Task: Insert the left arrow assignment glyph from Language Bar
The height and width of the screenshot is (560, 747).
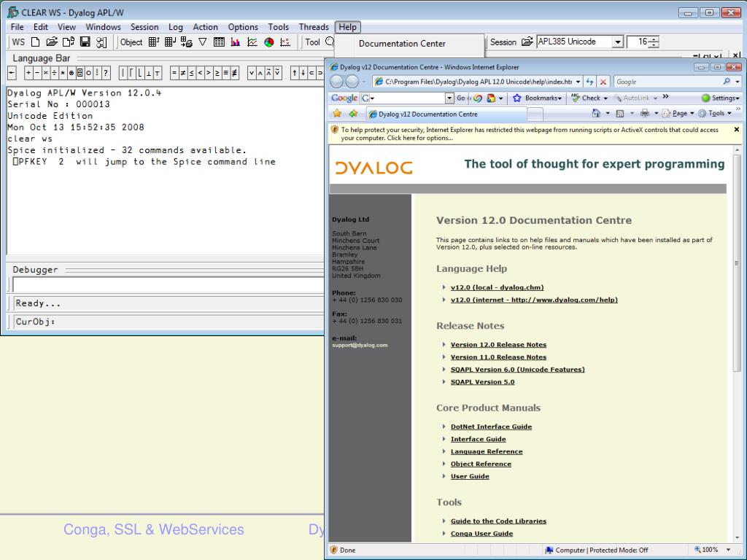Action: (12, 73)
